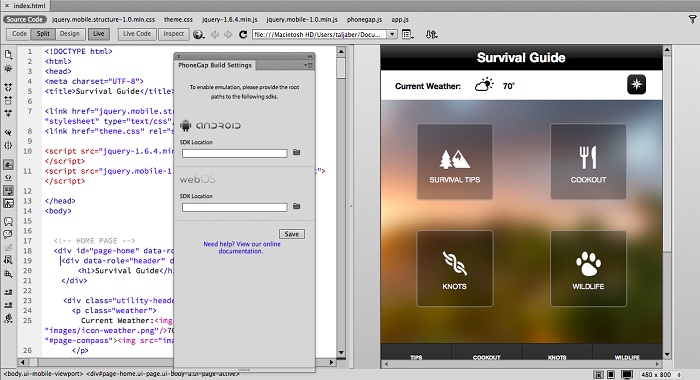The height and width of the screenshot is (380, 700).
Task: Click the filter funnel icon for related files
Action: click(x=692, y=19)
